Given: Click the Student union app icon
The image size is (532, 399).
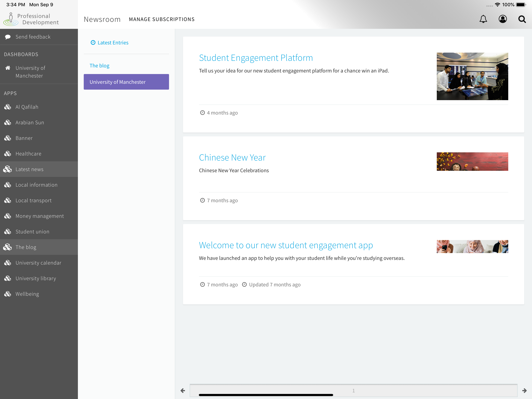Looking at the screenshot, I should click(x=8, y=231).
